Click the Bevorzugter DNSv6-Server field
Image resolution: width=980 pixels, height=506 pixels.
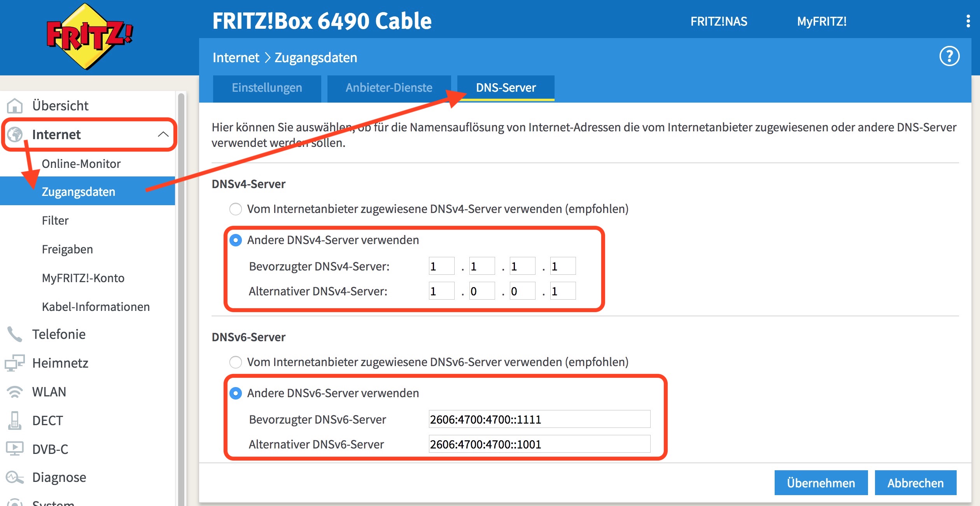539,419
